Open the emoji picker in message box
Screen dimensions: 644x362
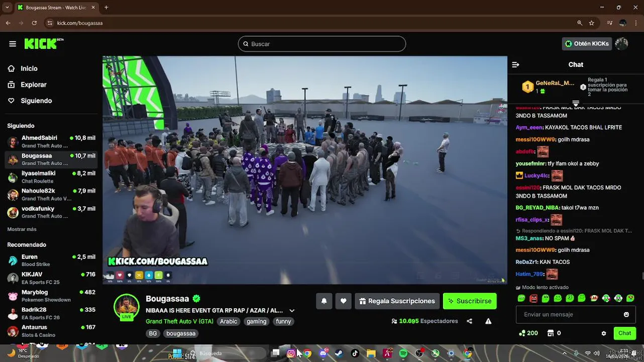coord(626,314)
